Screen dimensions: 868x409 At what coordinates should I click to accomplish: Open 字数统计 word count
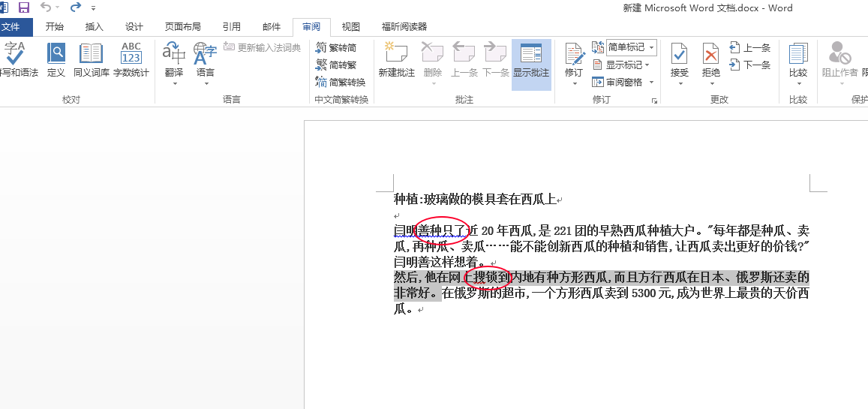131,60
